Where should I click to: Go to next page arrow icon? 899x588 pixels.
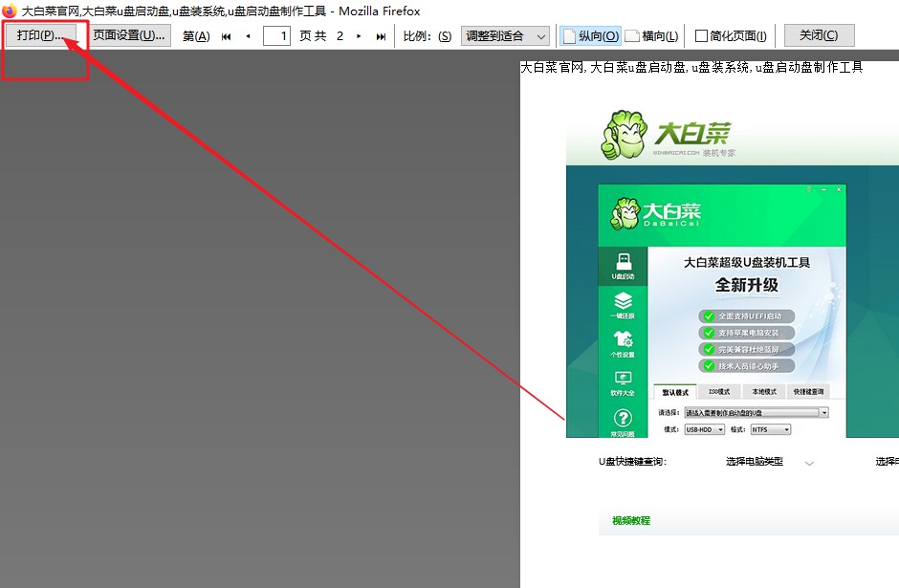click(359, 36)
